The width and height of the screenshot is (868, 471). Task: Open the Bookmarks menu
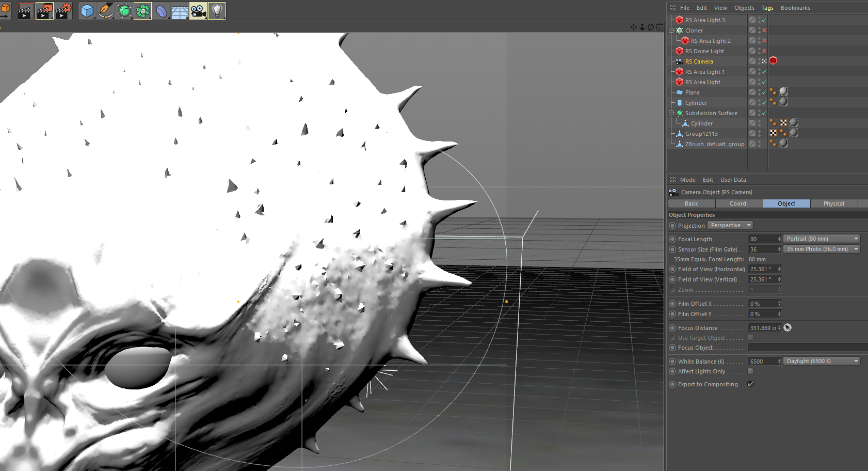pos(795,8)
